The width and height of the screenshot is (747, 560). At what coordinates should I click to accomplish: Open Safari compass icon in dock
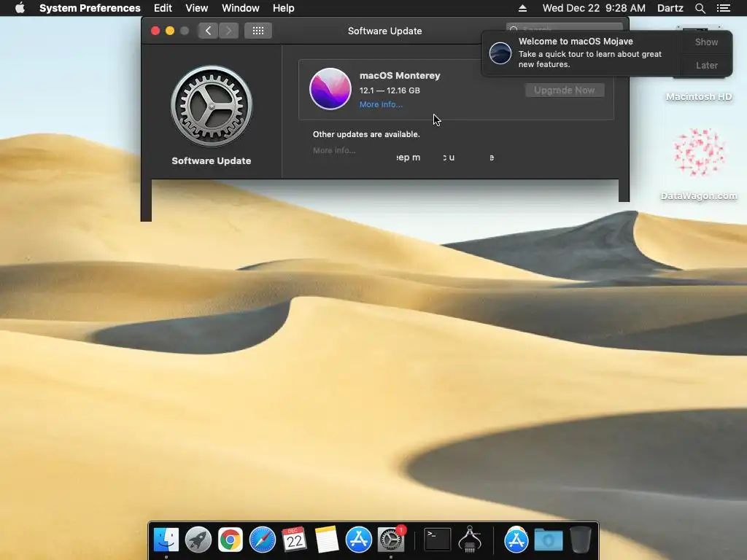[263, 540]
